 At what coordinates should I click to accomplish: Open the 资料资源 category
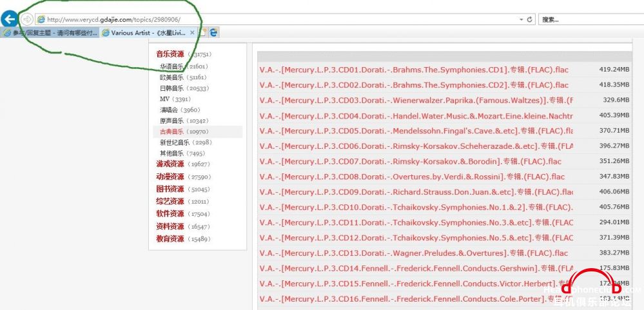pos(170,226)
